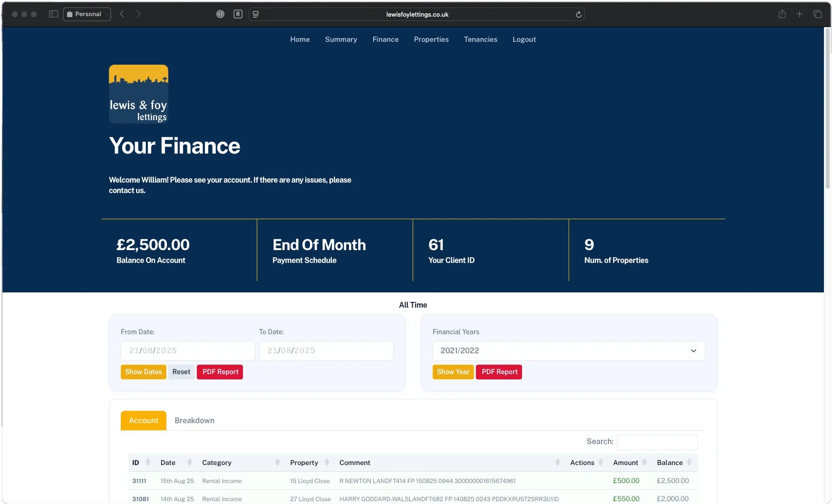Activate Reader view in the address bar

[x=255, y=14]
